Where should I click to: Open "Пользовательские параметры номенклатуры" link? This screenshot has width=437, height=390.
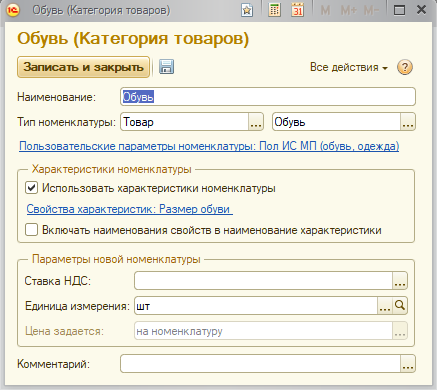[209, 146]
